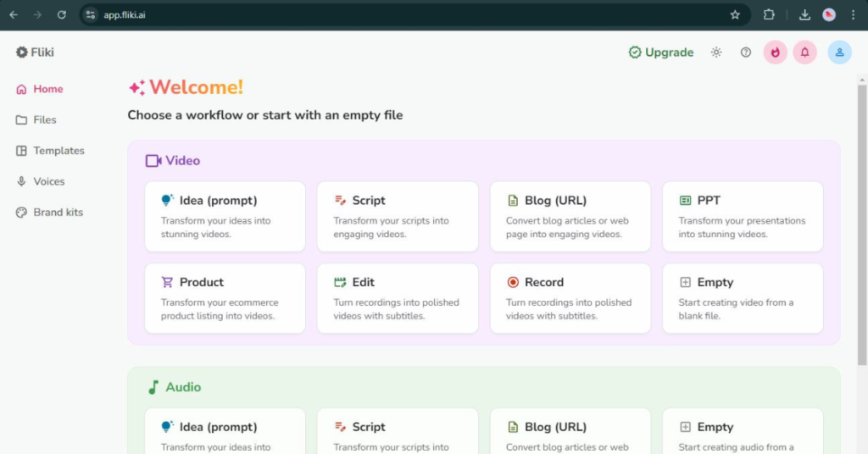Open notifications bell icon
Viewport: 868px width, 454px height.
point(805,53)
